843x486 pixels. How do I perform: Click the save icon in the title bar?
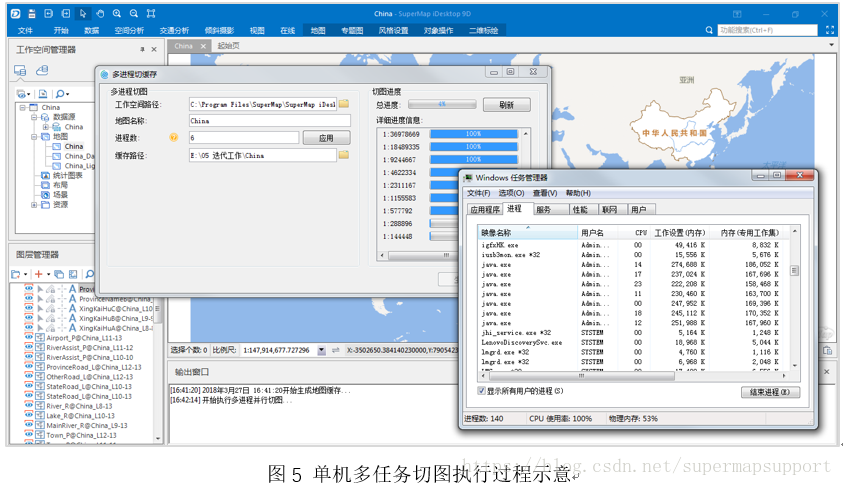tap(32, 13)
